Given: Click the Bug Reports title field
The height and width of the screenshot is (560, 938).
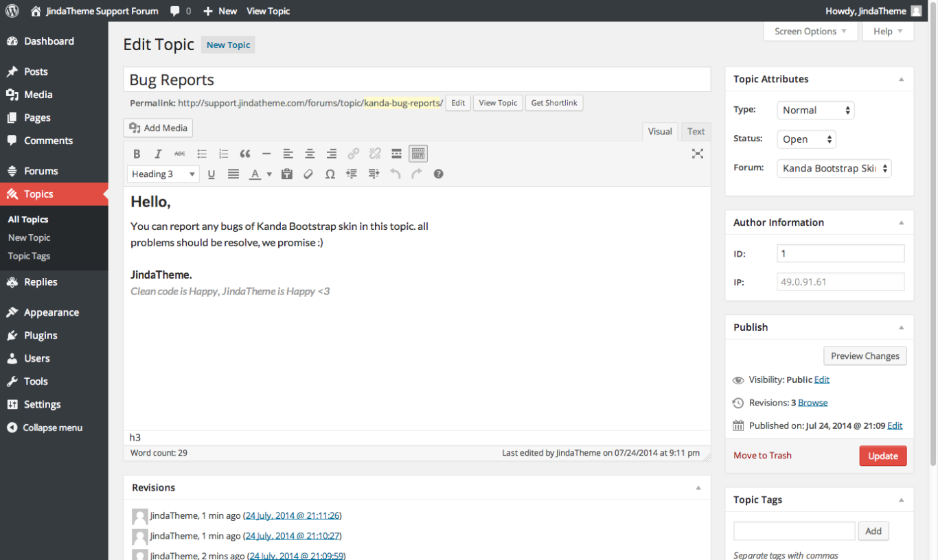Looking at the screenshot, I should (417, 80).
